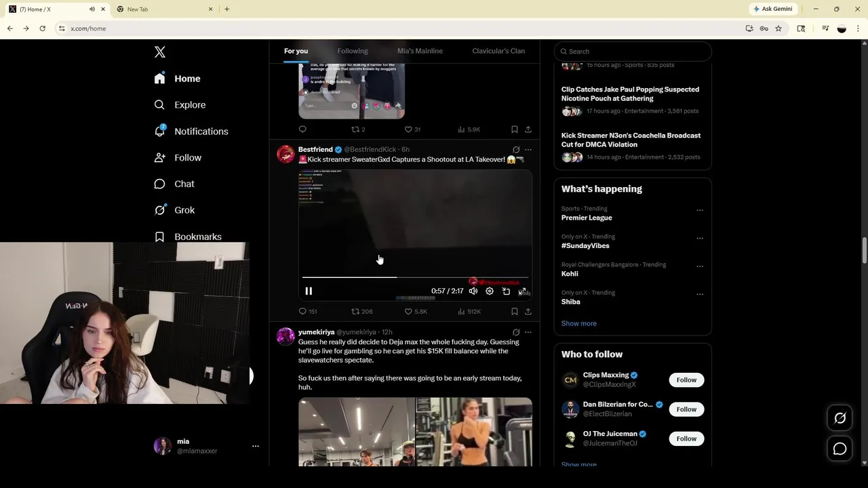Ask Grok about the Bestfriend post
868x488 pixels.
click(516, 150)
